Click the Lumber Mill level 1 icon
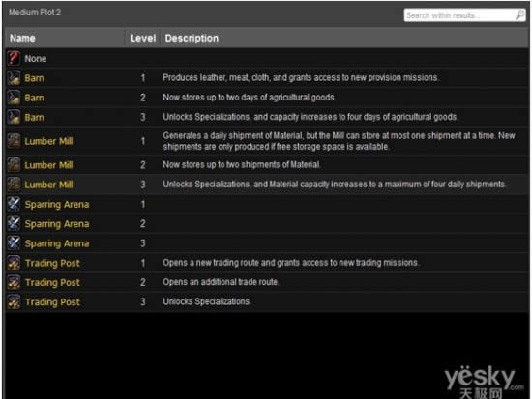 pyautogui.click(x=14, y=141)
